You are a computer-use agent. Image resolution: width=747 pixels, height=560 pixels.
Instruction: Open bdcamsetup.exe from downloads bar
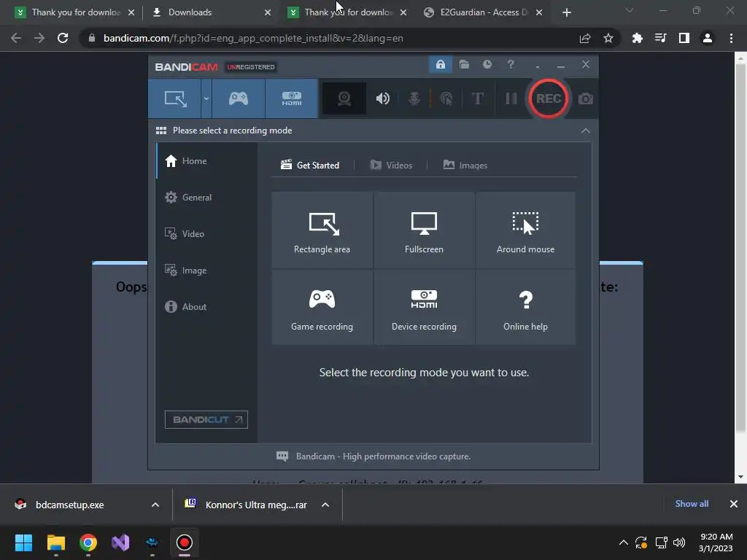[x=69, y=505]
